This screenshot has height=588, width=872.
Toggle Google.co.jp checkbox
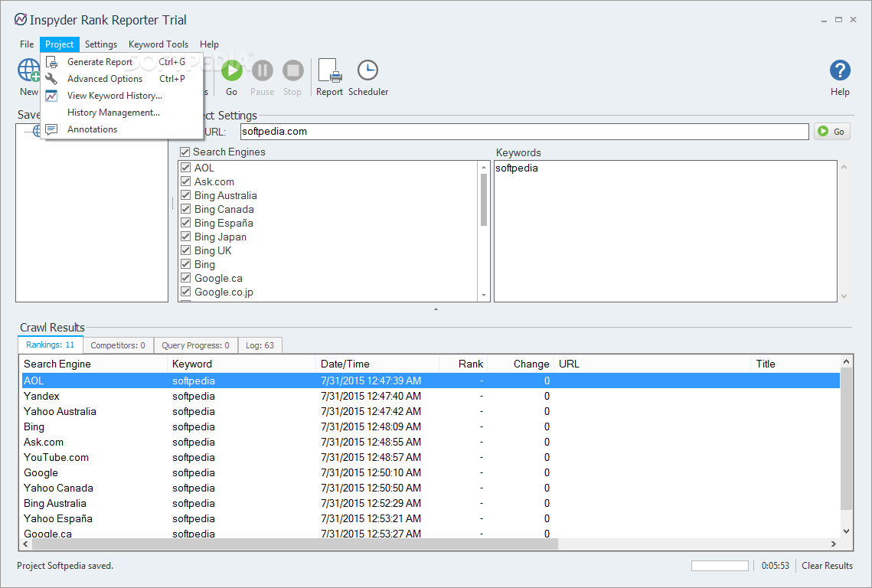(186, 292)
